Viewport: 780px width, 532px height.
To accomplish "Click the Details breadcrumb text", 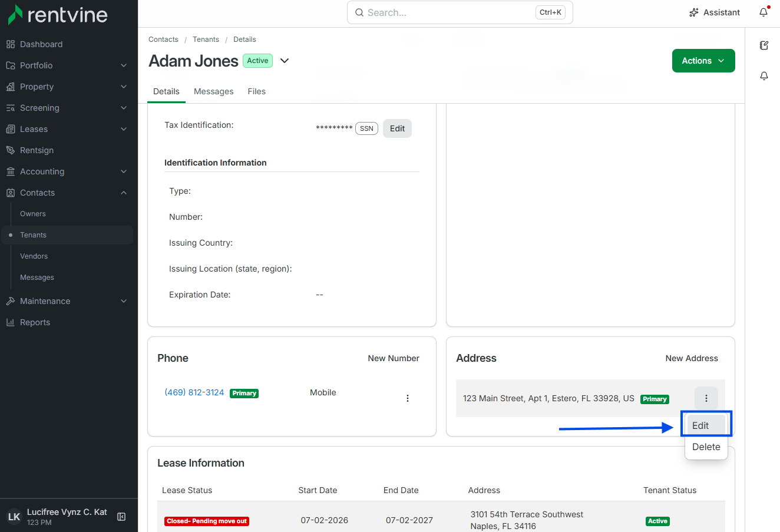I will tap(244, 39).
